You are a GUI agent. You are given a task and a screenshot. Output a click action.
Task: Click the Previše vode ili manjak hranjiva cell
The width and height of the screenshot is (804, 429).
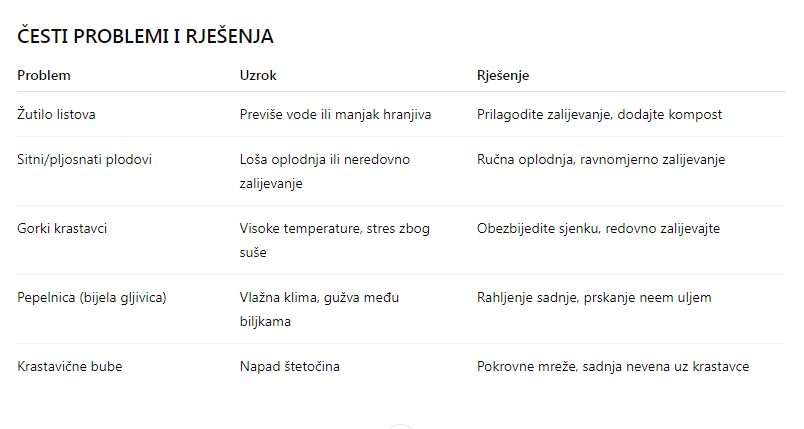tap(335, 115)
